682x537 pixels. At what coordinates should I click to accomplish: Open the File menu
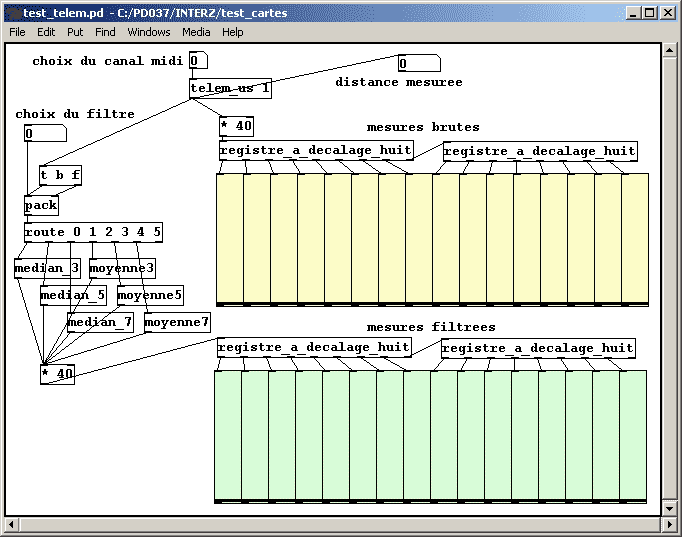17,32
